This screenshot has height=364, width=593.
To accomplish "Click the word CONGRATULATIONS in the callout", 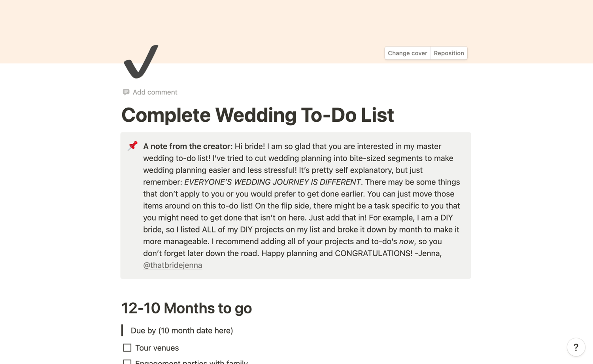I will pos(373,253).
